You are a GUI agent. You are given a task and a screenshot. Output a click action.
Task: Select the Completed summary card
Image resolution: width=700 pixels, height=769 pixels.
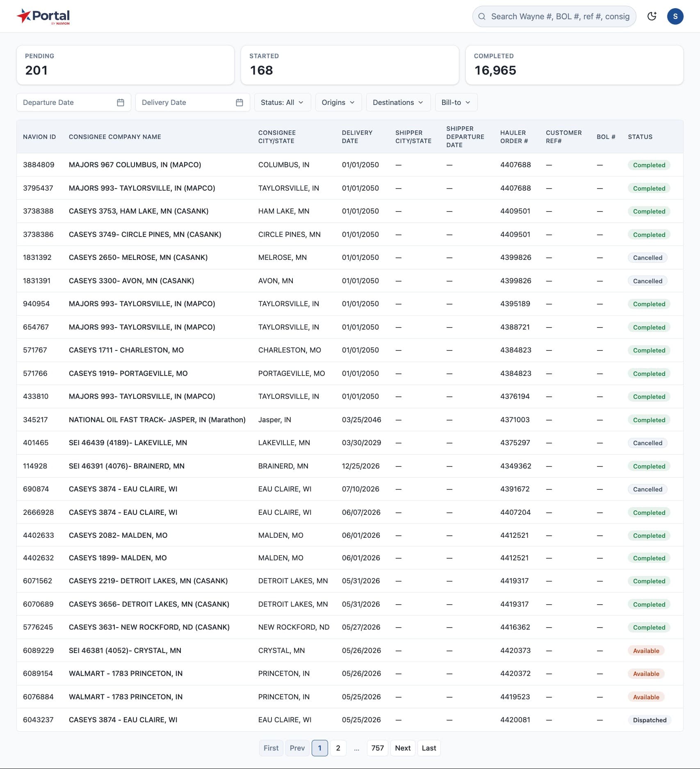tap(575, 65)
